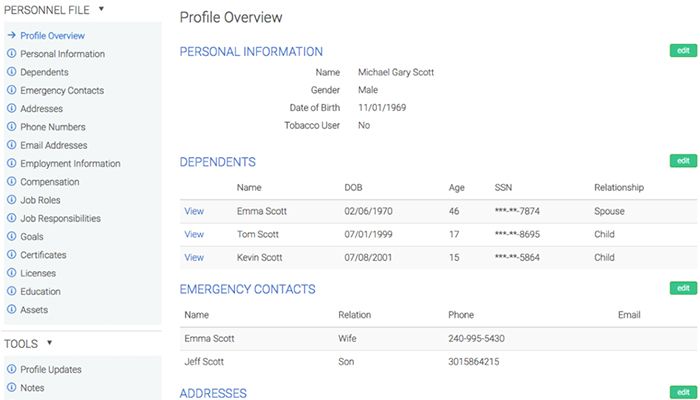Collapse the Tools section arrow
The width and height of the screenshot is (700, 400).
click(x=50, y=343)
